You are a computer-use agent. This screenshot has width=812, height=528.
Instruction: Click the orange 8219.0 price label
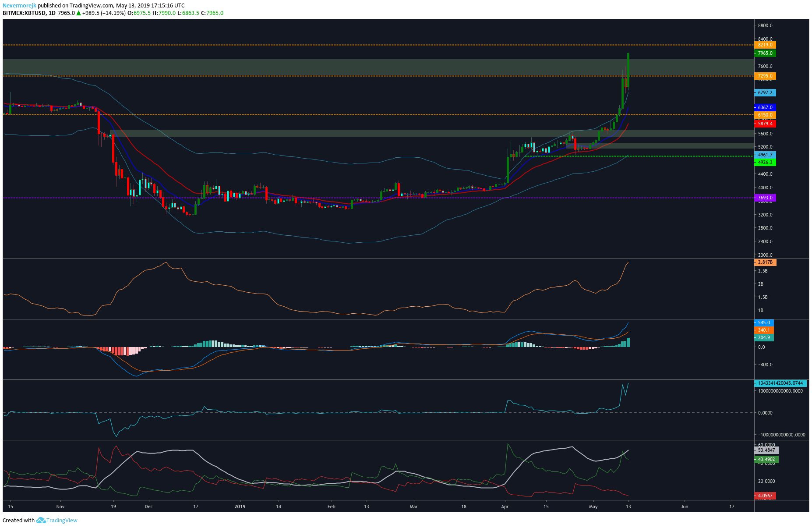pyautogui.click(x=765, y=45)
